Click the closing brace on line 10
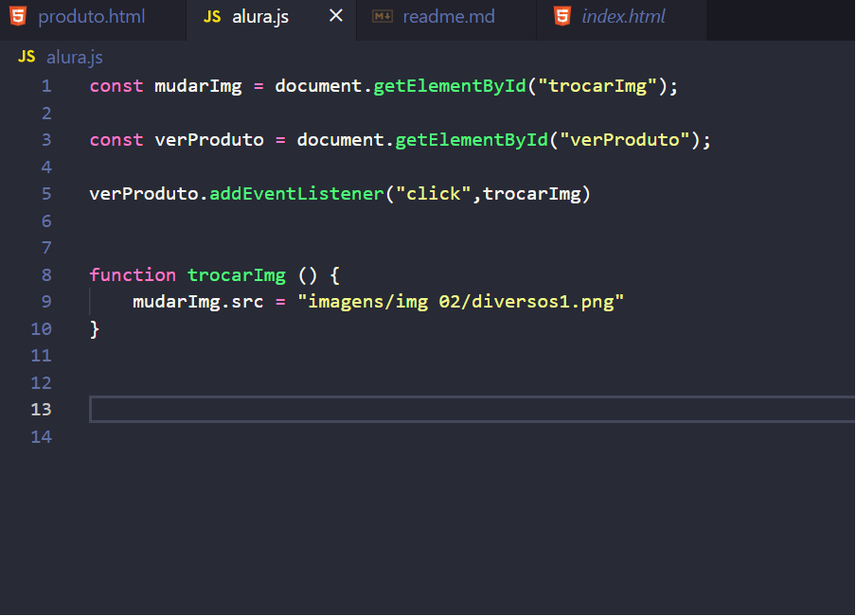856x616 pixels. tap(95, 329)
